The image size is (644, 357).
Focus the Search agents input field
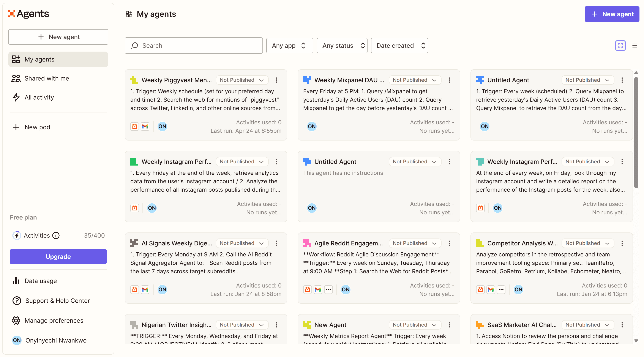194,46
